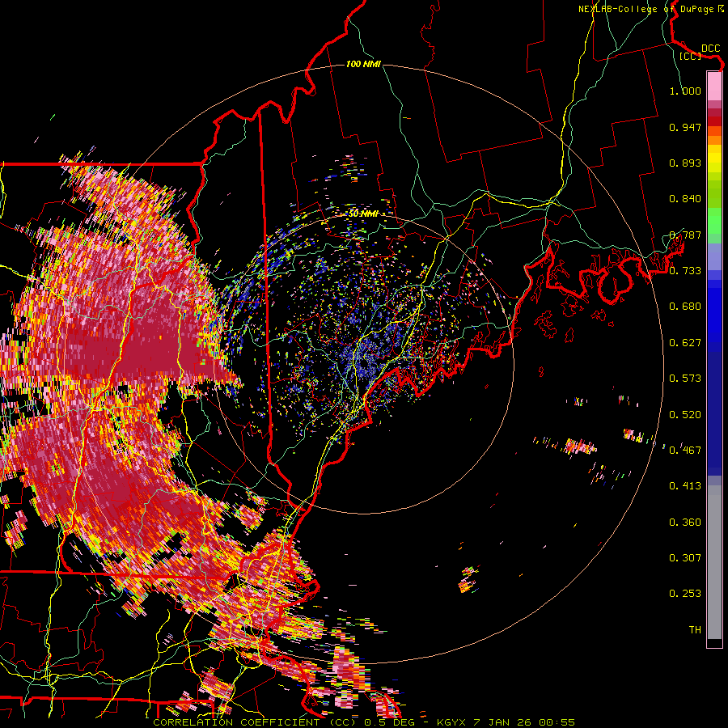Pick the pink band on the color bar

click(x=714, y=86)
